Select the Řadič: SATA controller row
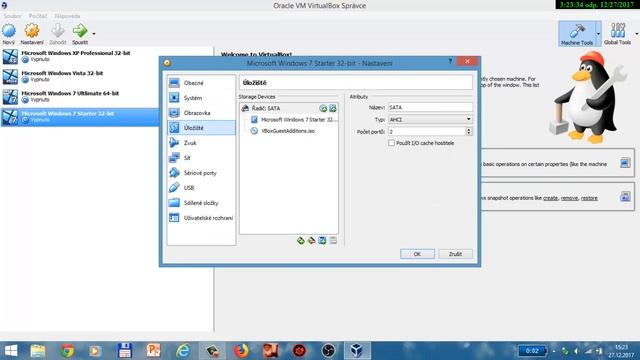This screenshot has width=640, height=360. (289, 108)
